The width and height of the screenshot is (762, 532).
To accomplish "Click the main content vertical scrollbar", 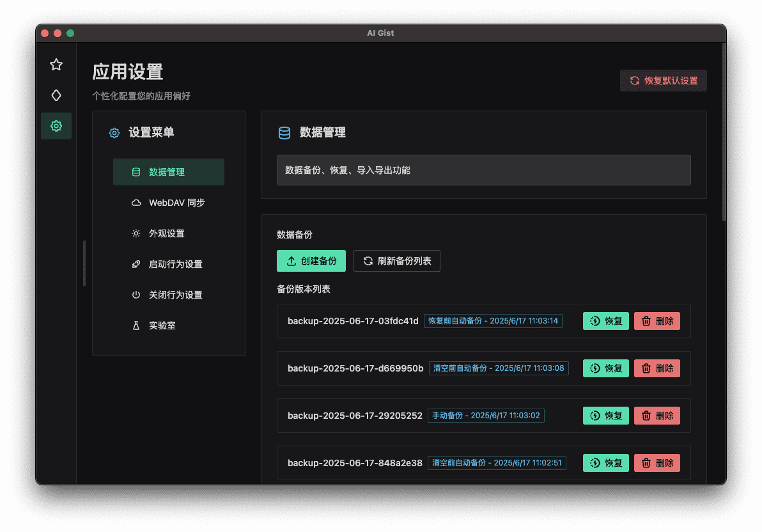I will pyautogui.click(x=724, y=132).
